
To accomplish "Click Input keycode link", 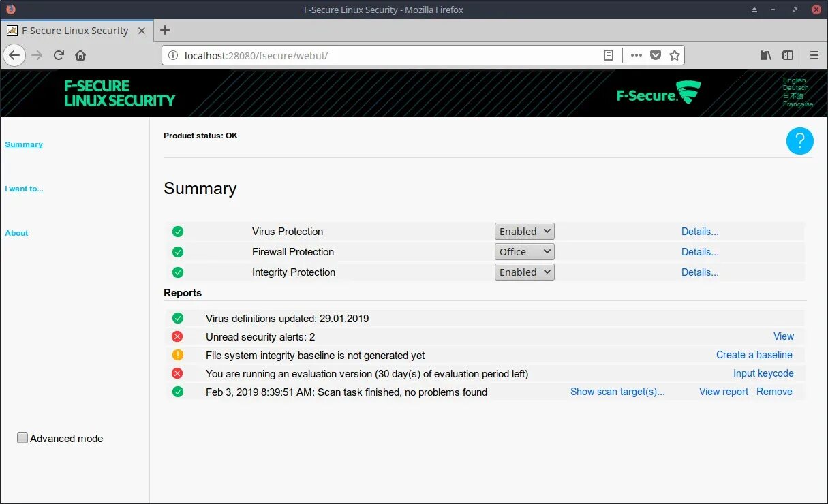I will pyautogui.click(x=763, y=373).
